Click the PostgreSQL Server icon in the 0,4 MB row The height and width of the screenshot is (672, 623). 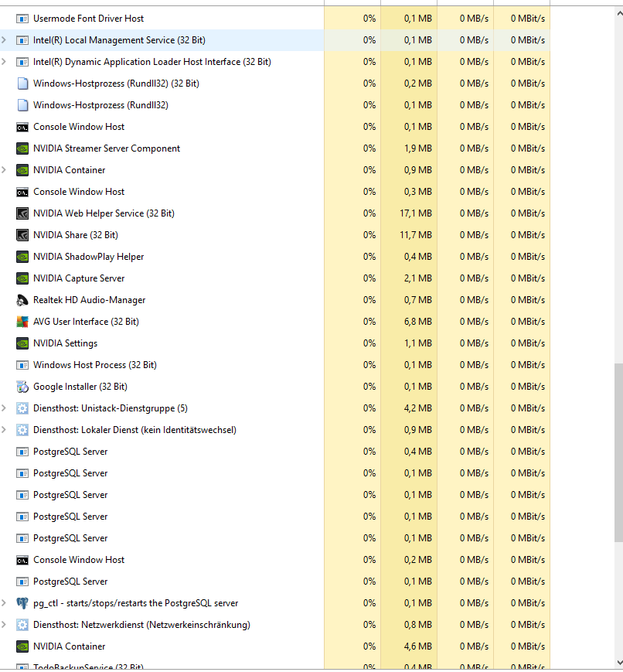[22, 452]
